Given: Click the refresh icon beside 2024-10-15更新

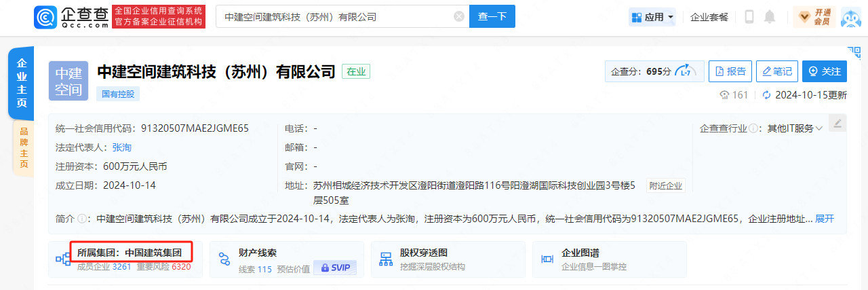Looking at the screenshot, I should [x=767, y=95].
